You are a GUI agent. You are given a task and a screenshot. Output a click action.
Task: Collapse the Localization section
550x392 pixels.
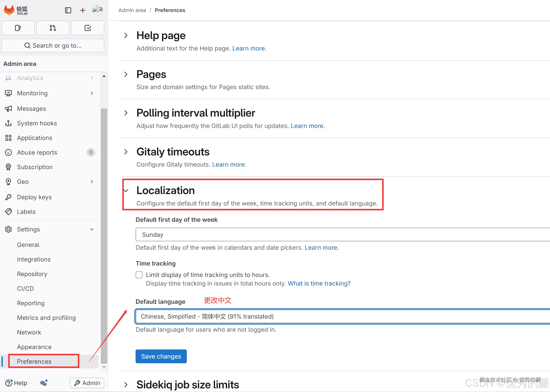pos(126,190)
